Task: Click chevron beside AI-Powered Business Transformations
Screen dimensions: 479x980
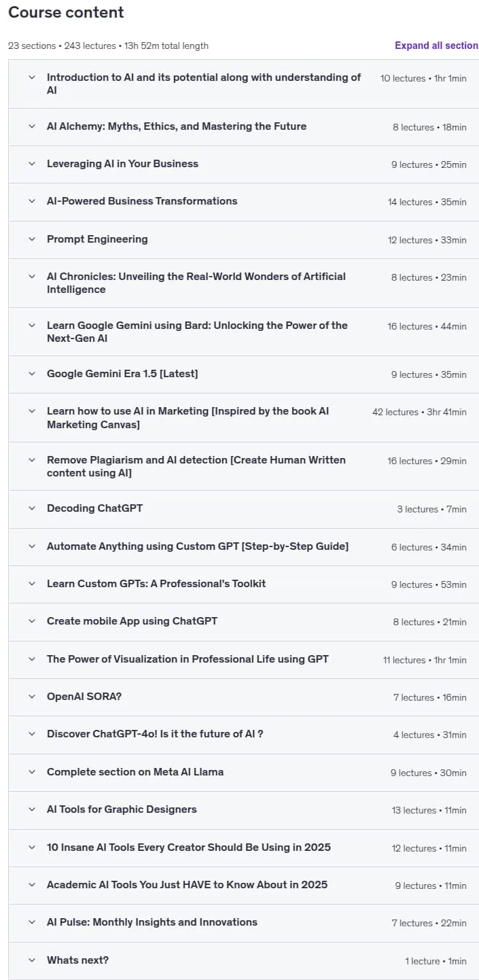Action: 31,201
